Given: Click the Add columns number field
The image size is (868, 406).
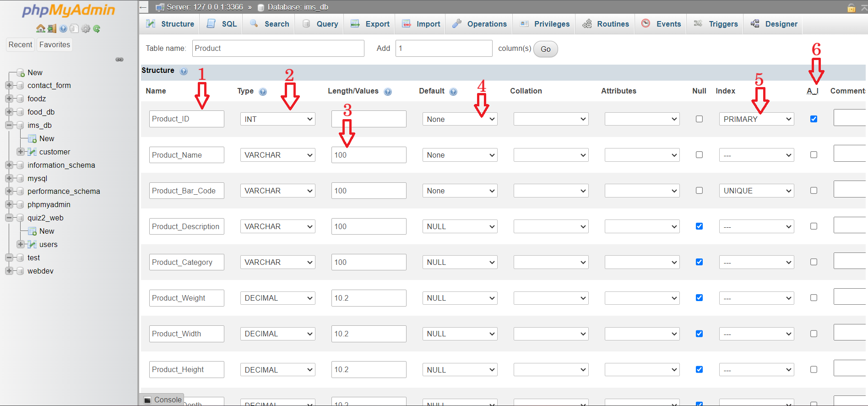Looking at the screenshot, I should coord(444,48).
